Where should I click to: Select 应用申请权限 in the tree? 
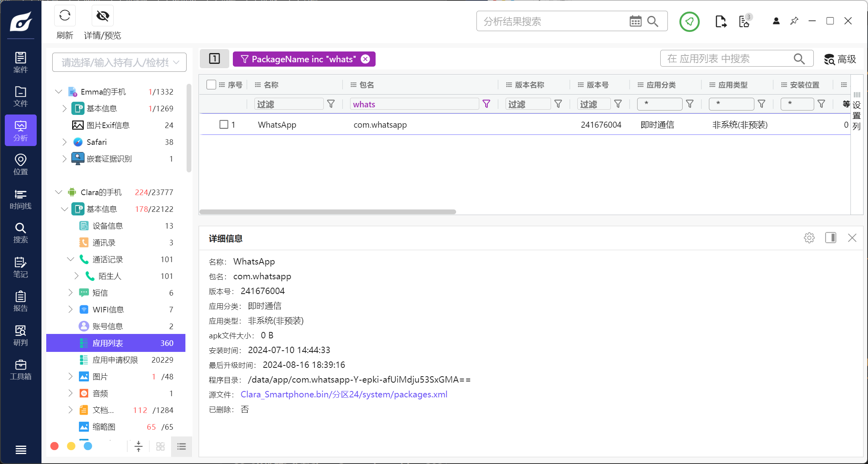[x=115, y=360]
